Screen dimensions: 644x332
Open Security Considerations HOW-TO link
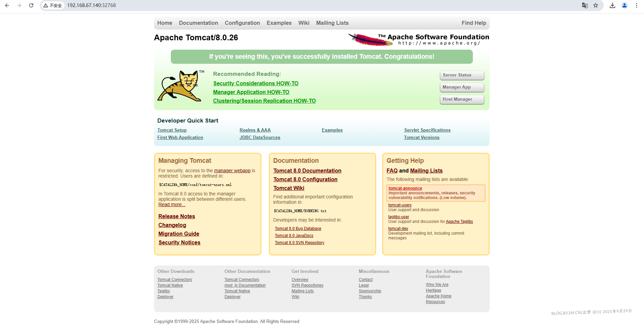[256, 83]
